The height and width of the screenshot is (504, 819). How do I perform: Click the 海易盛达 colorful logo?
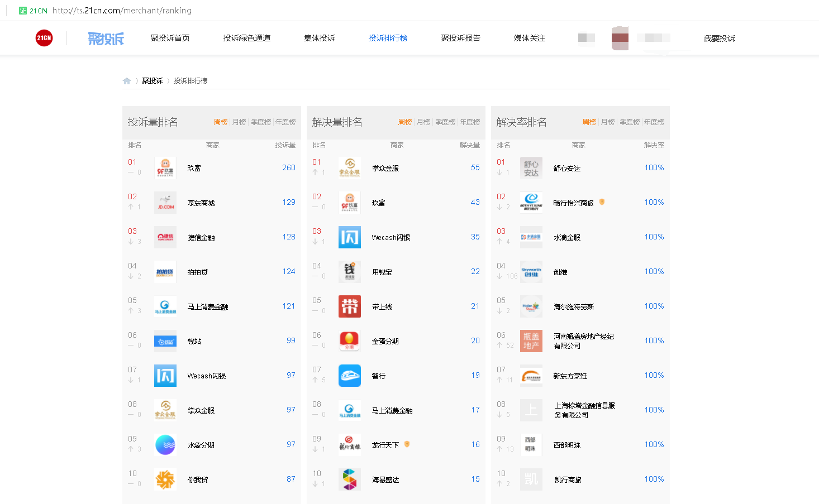click(350, 479)
